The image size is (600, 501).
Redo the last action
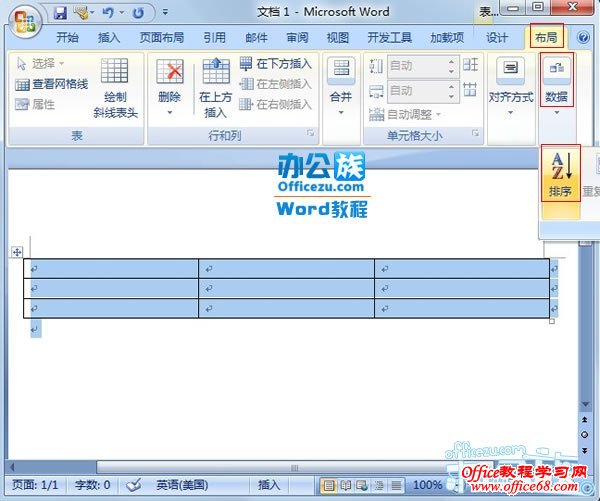tap(138, 13)
